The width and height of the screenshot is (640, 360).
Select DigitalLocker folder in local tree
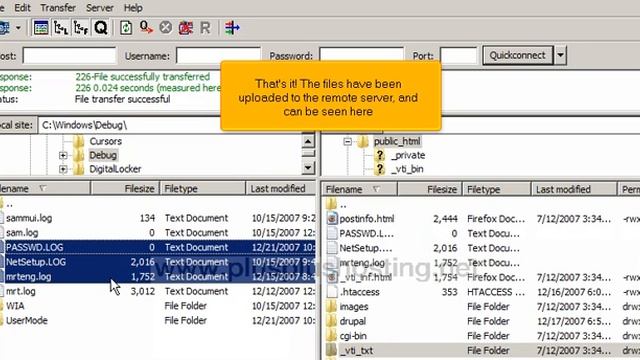(x=115, y=169)
